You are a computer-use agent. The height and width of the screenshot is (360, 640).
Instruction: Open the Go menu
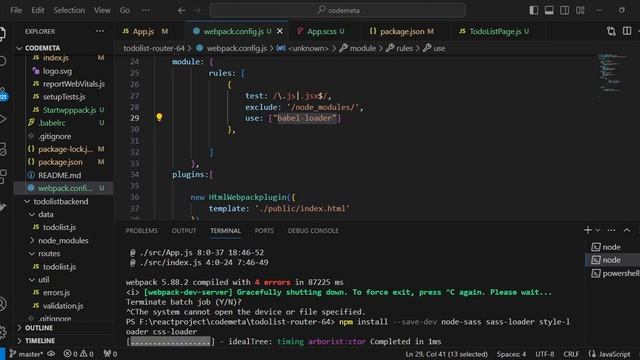click(x=124, y=10)
